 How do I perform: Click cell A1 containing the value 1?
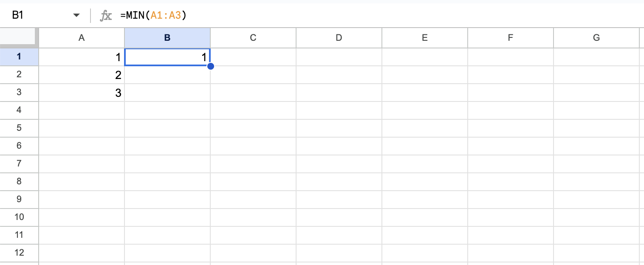pyautogui.click(x=82, y=57)
